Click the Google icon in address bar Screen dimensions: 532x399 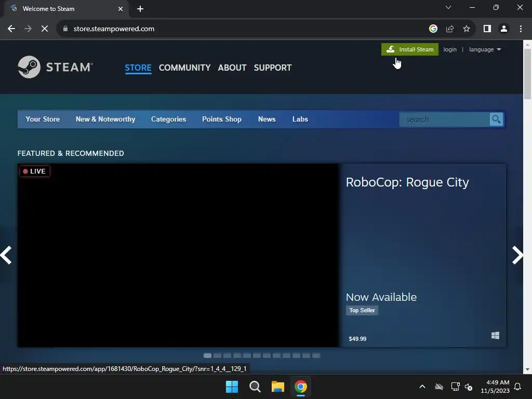(x=433, y=29)
